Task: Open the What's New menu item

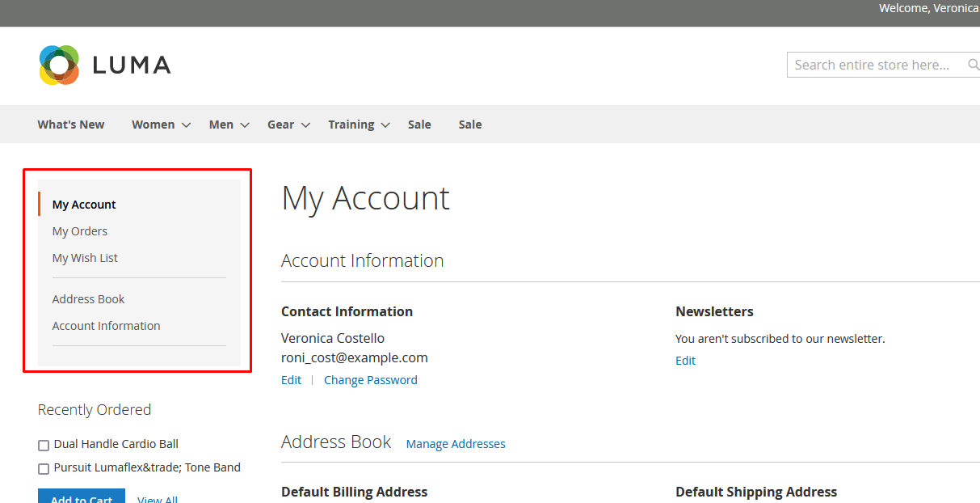Action: [x=71, y=125]
